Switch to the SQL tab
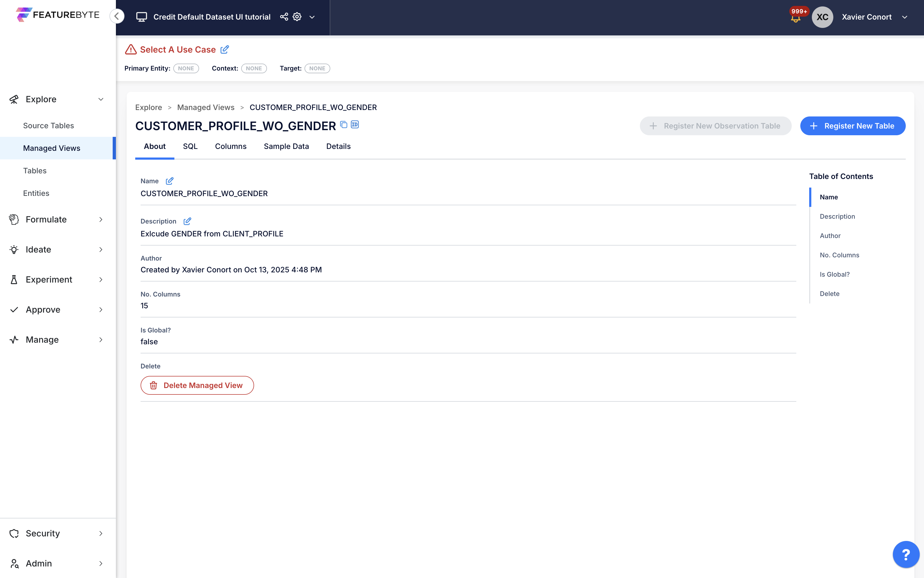Viewport: 924px width, 578px height. tap(190, 147)
